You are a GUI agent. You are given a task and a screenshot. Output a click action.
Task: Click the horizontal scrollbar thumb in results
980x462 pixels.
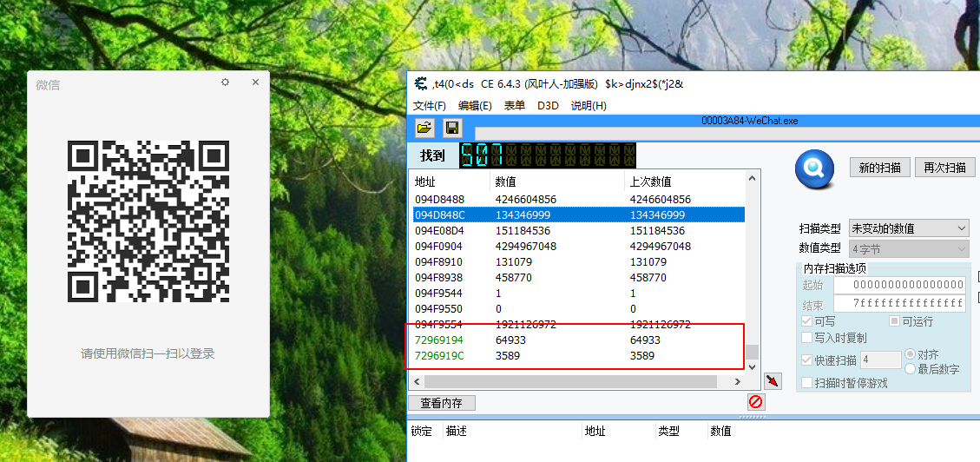coord(570,380)
